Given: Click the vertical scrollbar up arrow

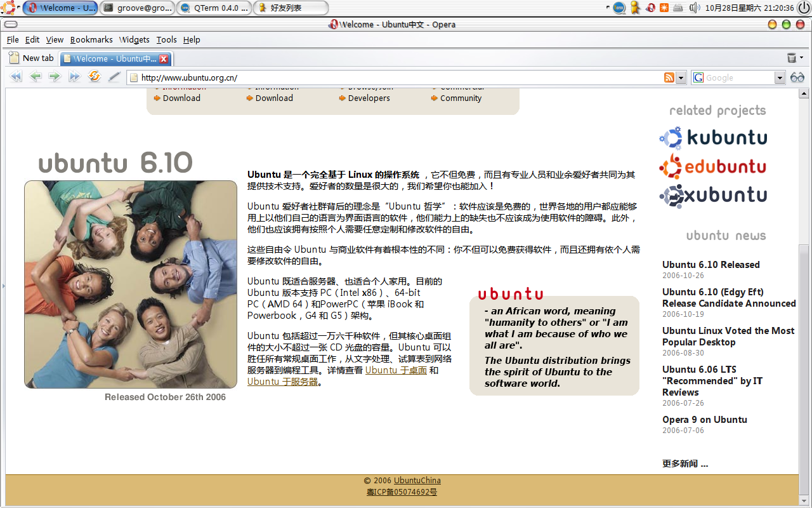Looking at the screenshot, I should [x=804, y=93].
